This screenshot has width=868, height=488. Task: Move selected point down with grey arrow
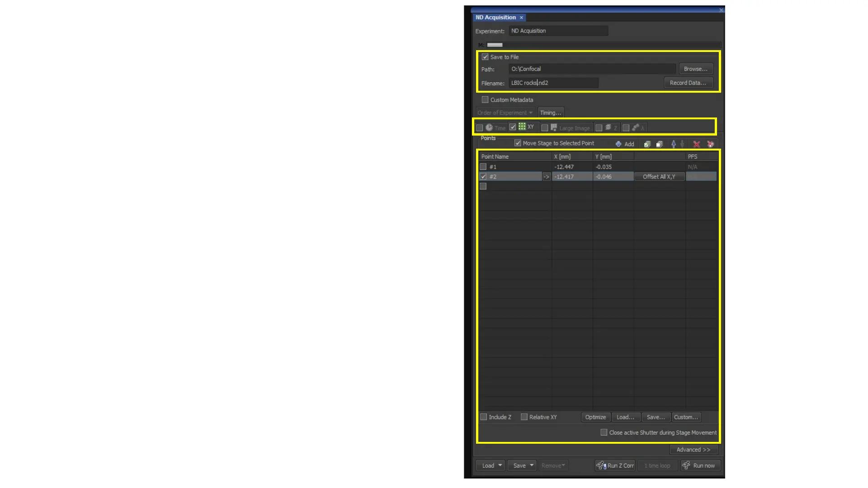pos(682,144)
